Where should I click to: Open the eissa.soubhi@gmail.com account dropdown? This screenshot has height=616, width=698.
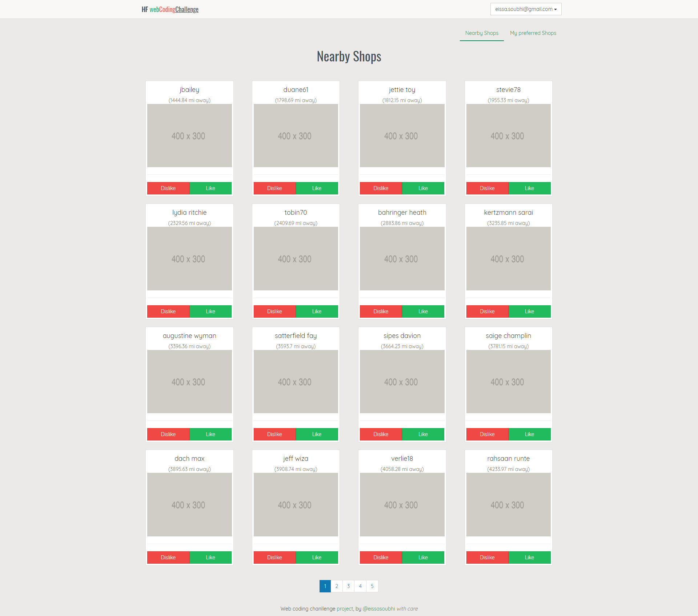[525, 9]
